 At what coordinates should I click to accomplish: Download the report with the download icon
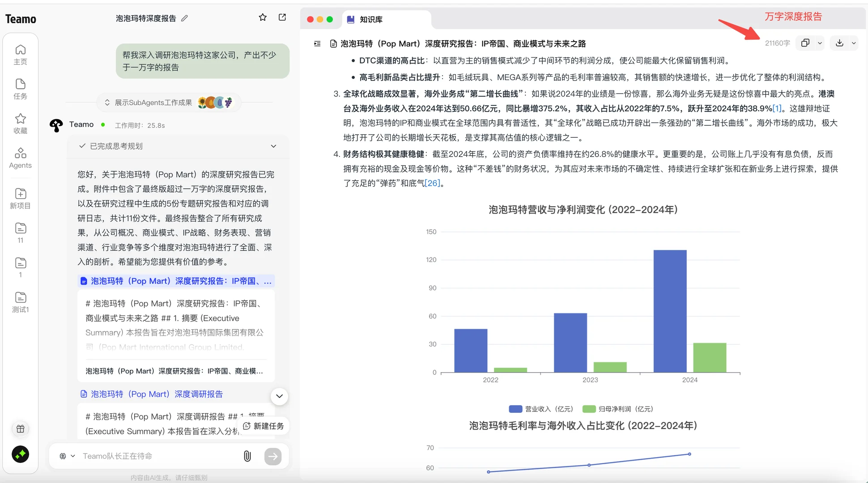click(x=839, y=43)
